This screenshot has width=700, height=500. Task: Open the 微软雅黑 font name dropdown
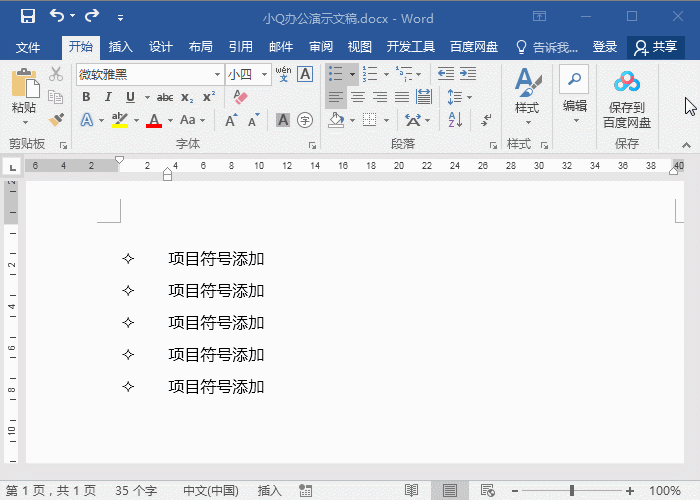coord(217,74)
